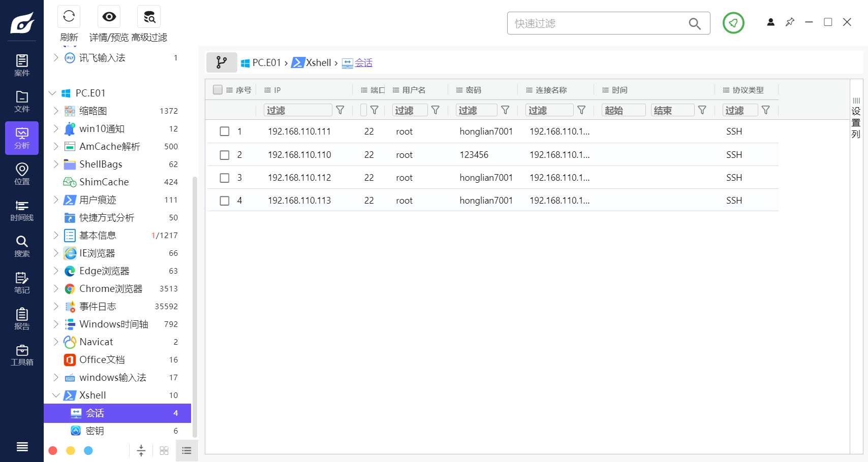Click the blue color dot
Viewport: 868px width, 462px height.
[88, 450]
